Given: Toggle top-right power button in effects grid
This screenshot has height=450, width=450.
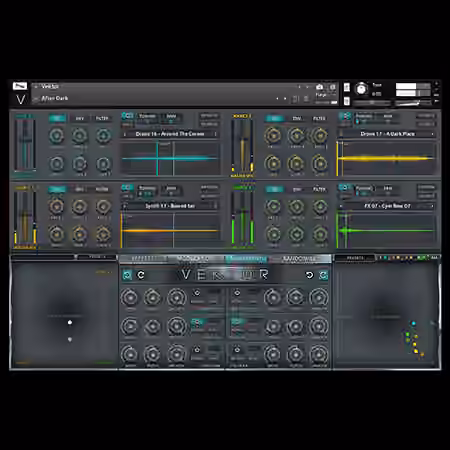Looking at the screenshot, I should 237,293.
